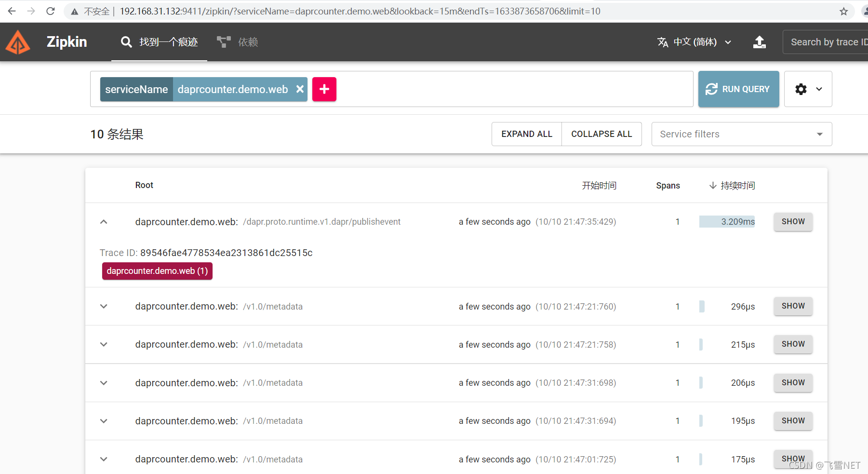This screenshot has width=868, height=474.
Task: Click the dependency graph icon beside 依赖
Action: click(223, 42)
